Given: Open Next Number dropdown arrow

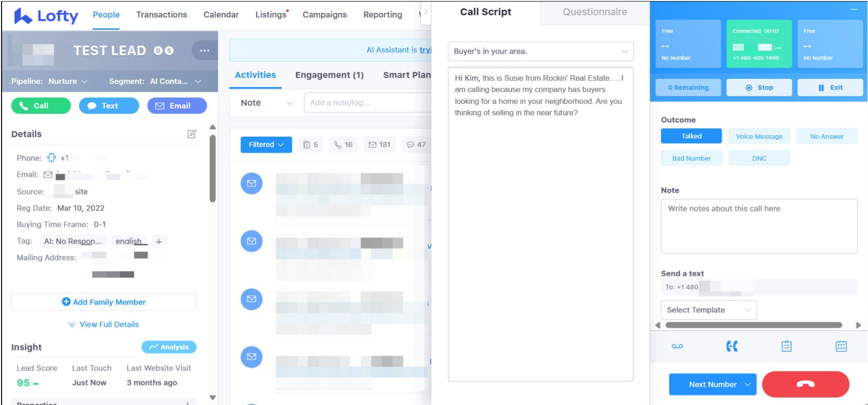Looking at the screenshot, I should [x=748, y=385].
